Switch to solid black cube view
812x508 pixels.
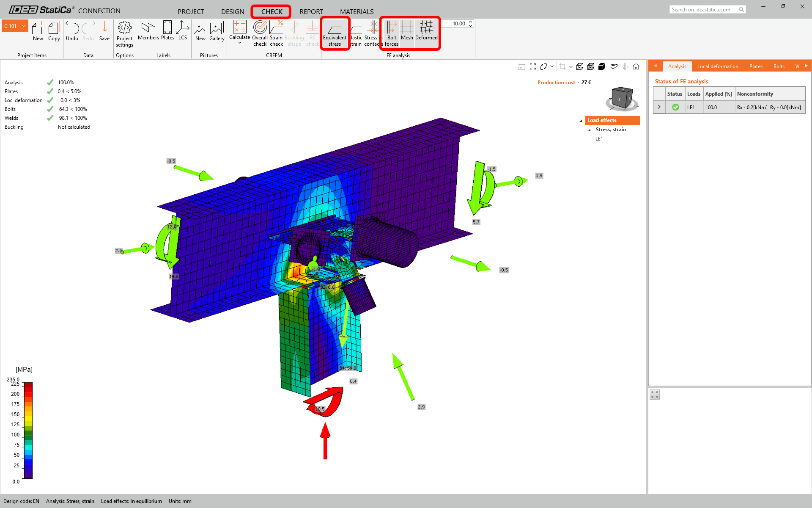pyautogui.click(x=602, y=66)
